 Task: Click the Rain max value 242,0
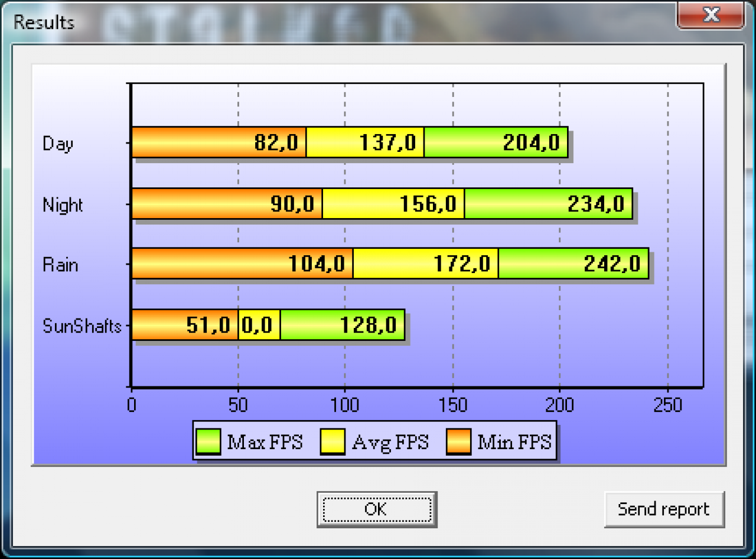point(612,264)
